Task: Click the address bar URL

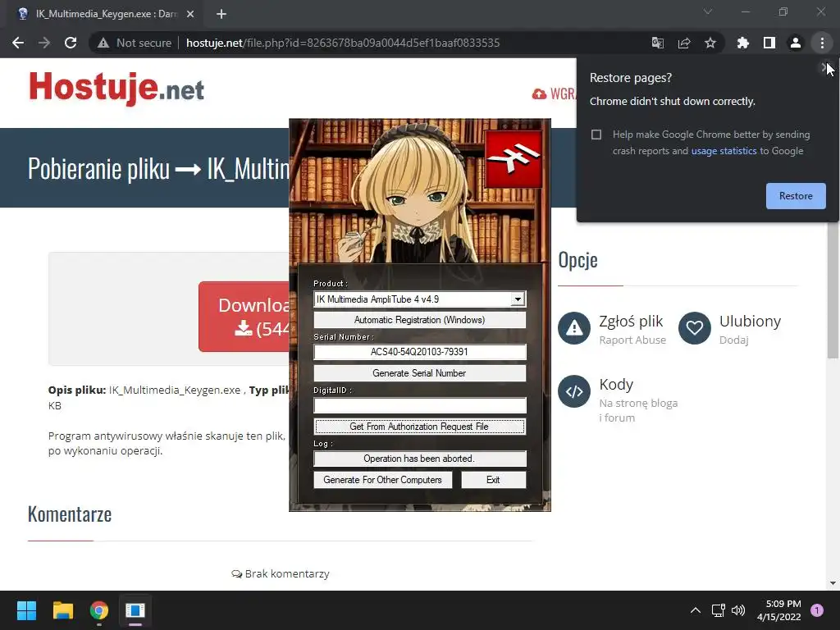Action: click(343, 43)
